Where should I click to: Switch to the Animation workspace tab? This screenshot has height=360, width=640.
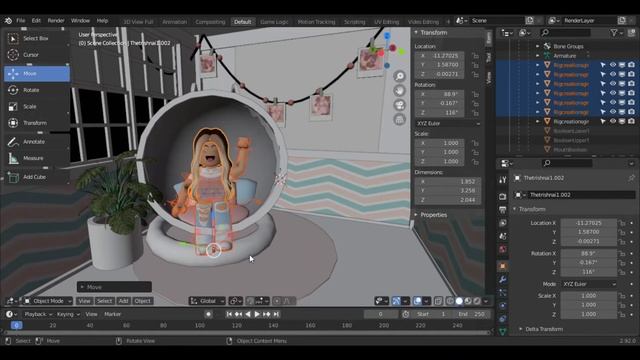coord(175,22)
